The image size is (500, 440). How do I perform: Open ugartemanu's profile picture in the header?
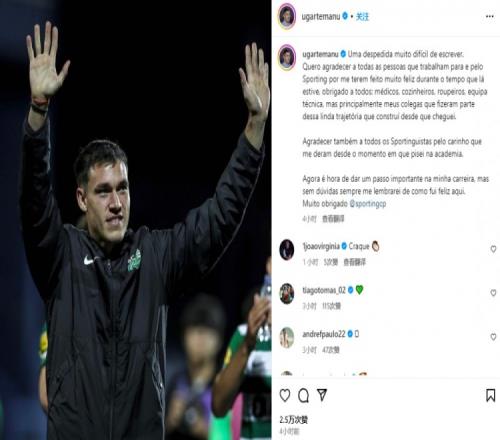[x=287, y=16]
